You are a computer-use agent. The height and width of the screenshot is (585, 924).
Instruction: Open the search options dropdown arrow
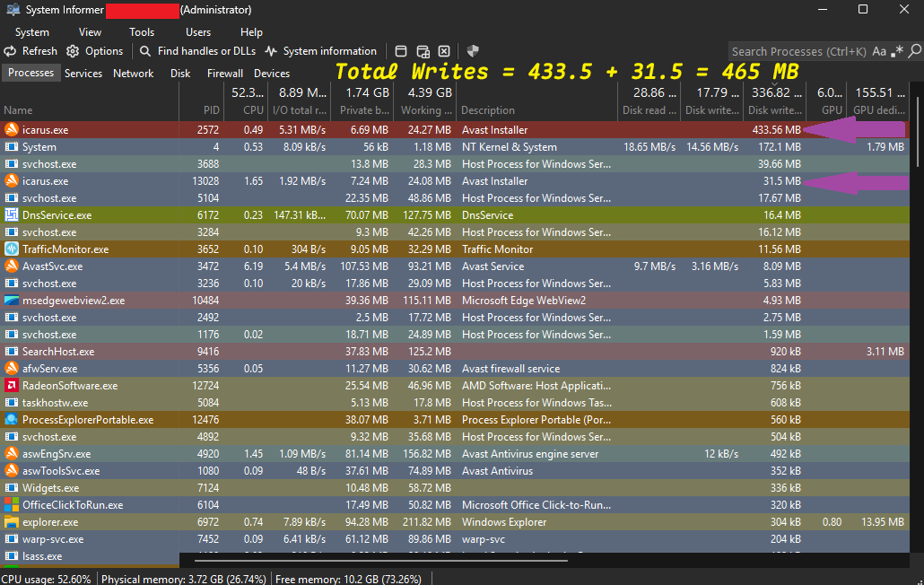pyautogui.click(x=912, y=51)
